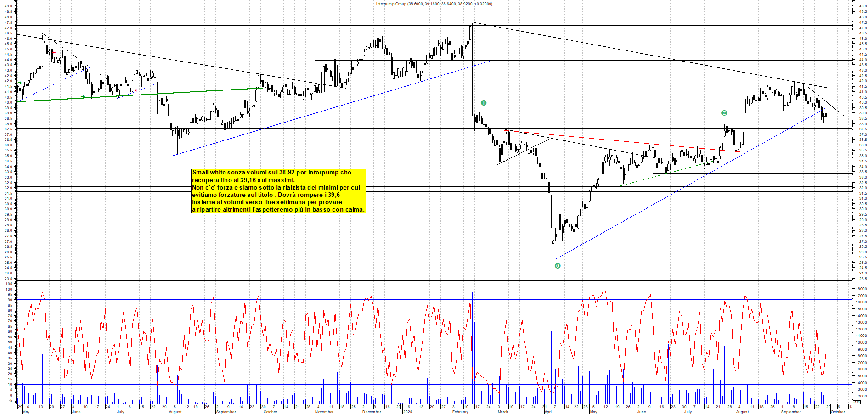
Task: Click the 18000 label on the volume axis
Action: [x=861, y=289]
